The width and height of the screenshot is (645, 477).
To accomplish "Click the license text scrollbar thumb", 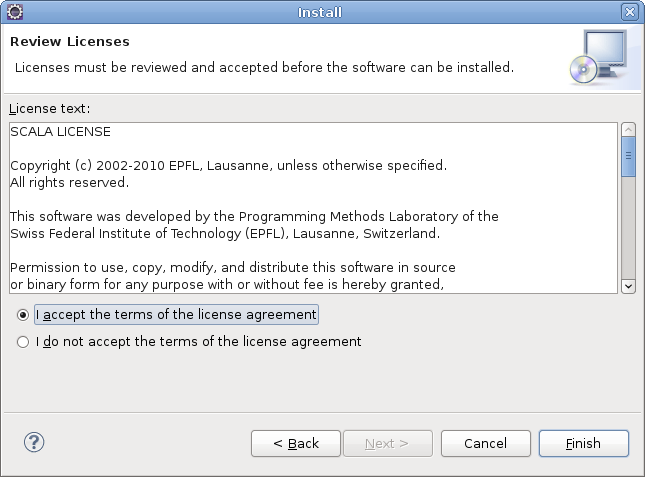I will 629,157.
